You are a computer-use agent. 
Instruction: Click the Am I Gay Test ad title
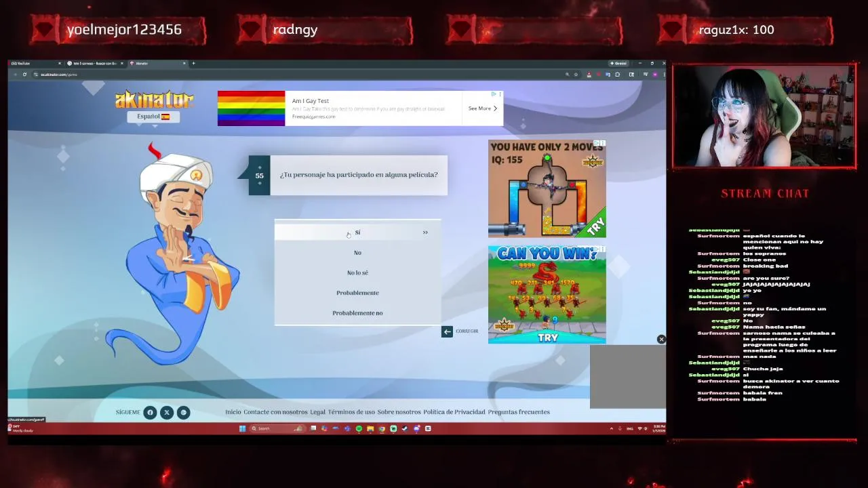[x=311, y=101]
